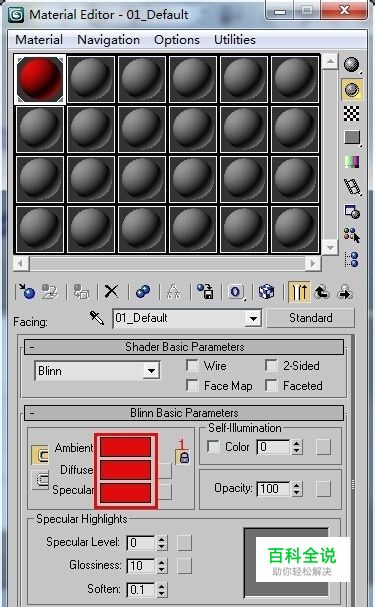Click the Specular Level value field

click(x=141, y=543)
